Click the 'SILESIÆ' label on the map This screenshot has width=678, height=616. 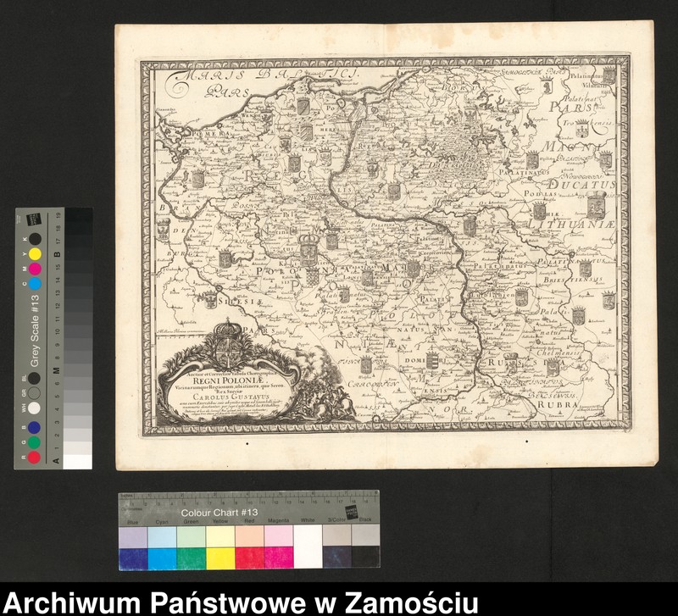240,301
